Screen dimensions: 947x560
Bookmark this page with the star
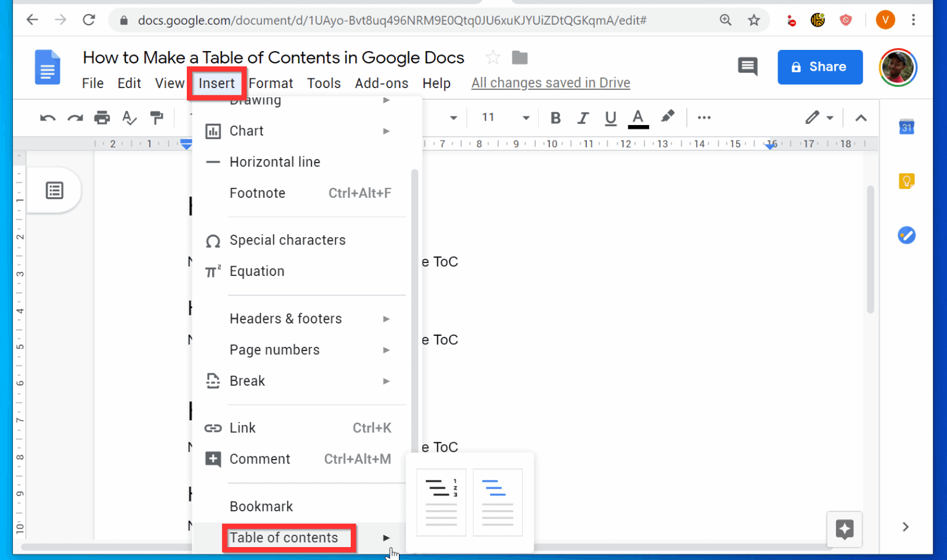click(x=754, y=20)
